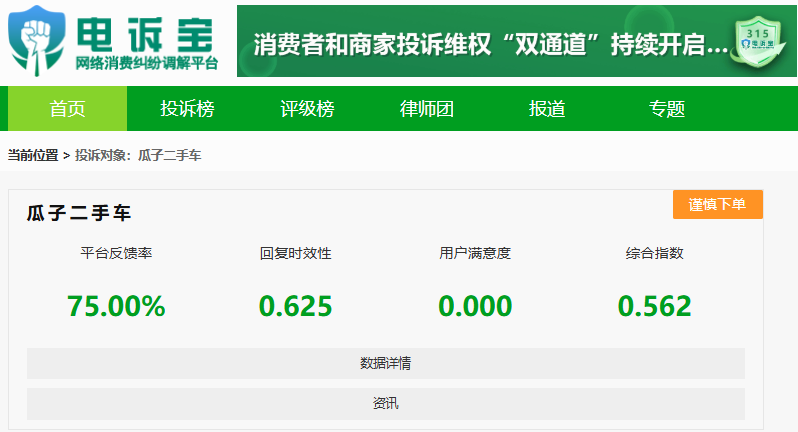Open the 首页 navigation tab
The image size is (798, 432).
coord(67,108)
